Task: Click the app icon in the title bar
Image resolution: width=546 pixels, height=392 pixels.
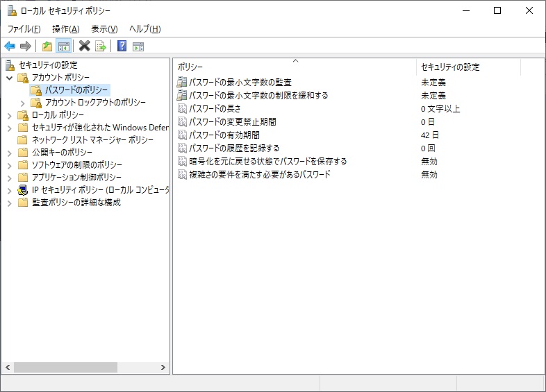Action: coord(12,11)
